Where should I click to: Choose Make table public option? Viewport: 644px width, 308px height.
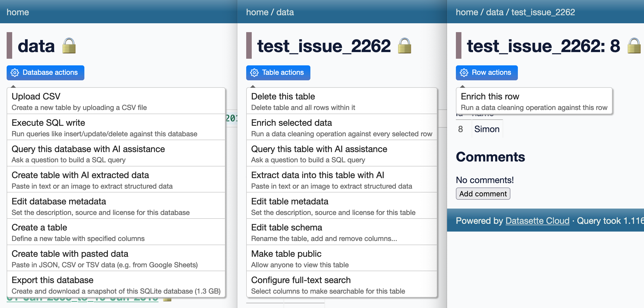[x=342, y=258]
